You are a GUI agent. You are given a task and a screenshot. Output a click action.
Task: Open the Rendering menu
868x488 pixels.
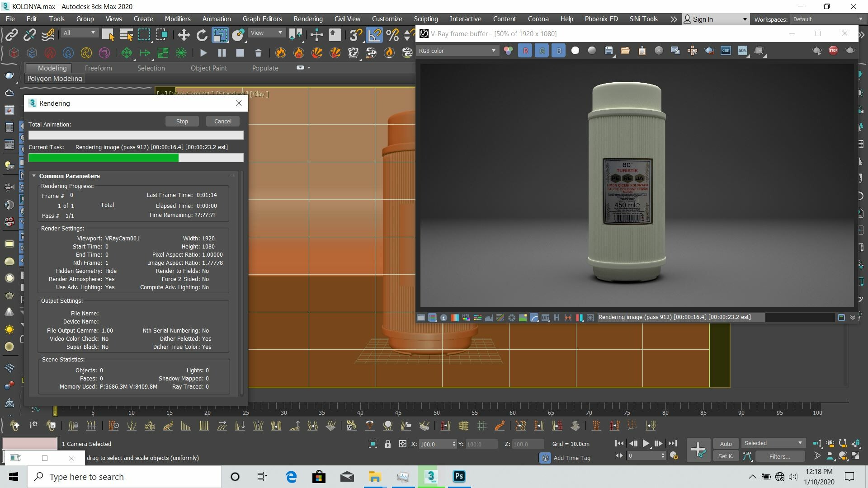(x=308, y=19)
